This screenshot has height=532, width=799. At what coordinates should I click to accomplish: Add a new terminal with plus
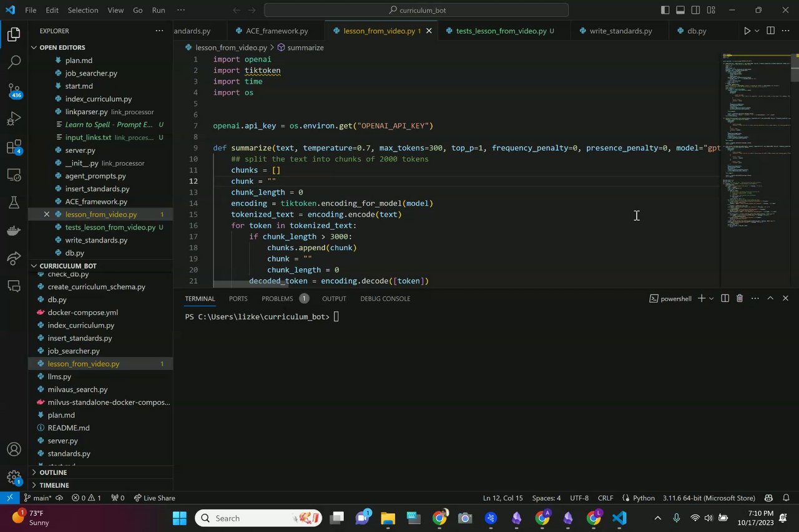pos(701,299)
